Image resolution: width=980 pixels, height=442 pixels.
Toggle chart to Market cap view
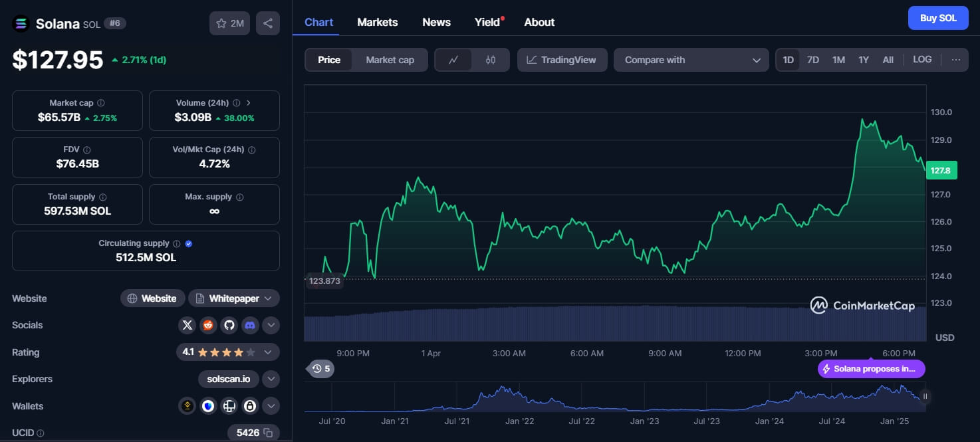pos(390,60)
